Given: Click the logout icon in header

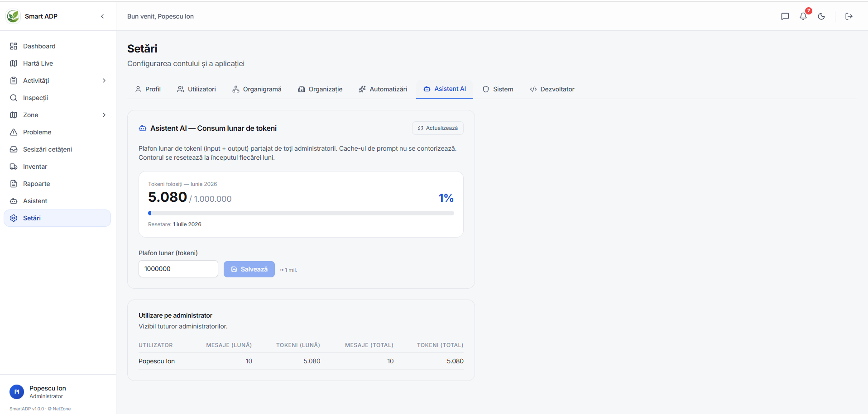Looking at the screenshot, I should tap(849, 16).
